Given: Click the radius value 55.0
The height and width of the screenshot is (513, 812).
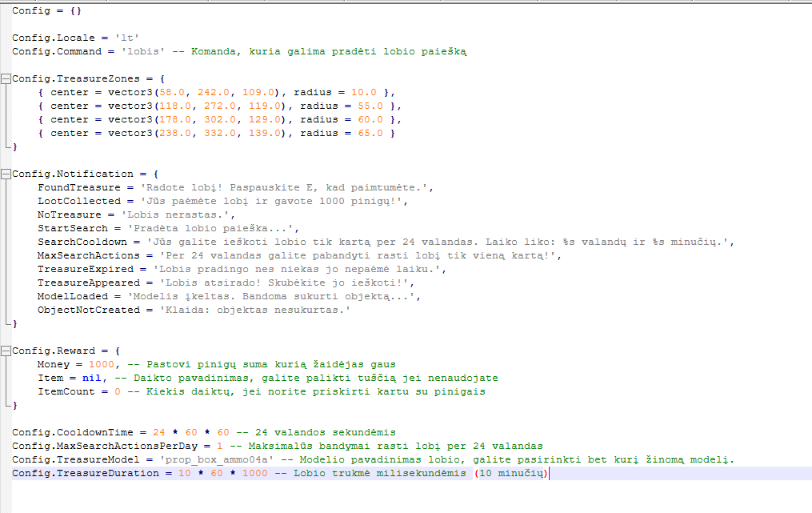Looking at the screenshot, I should tap(370, 106).
